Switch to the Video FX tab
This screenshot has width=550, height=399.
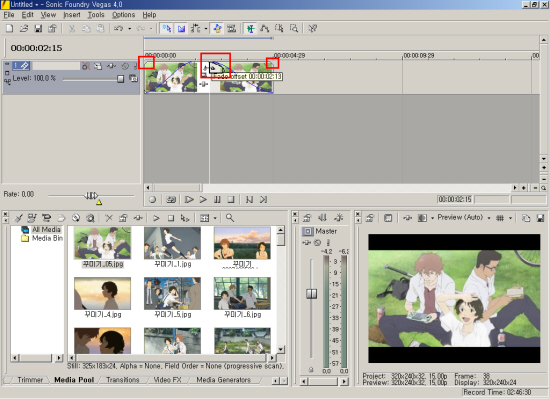pyautogui.click(x=167, y=380)
